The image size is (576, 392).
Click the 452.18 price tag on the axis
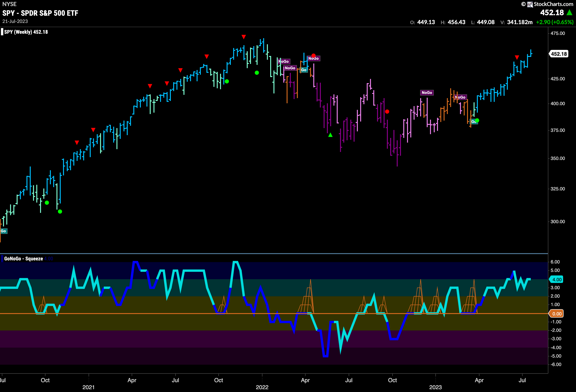pyautogui.click(x=559, y=54)
